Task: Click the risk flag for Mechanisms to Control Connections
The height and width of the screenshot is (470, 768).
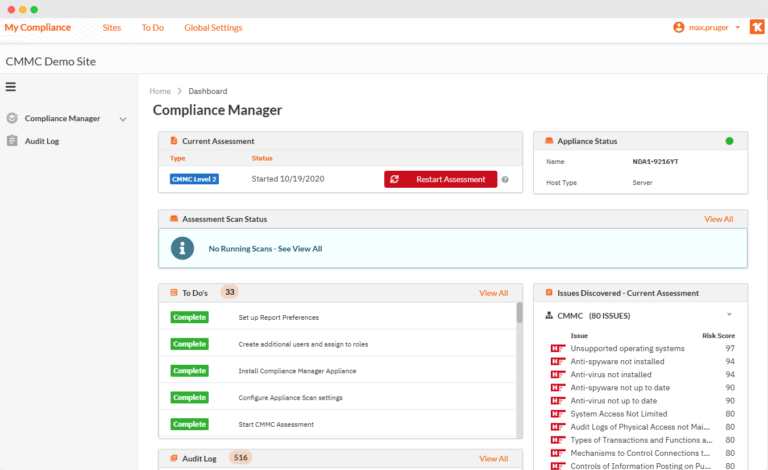Action: [557, 453]
